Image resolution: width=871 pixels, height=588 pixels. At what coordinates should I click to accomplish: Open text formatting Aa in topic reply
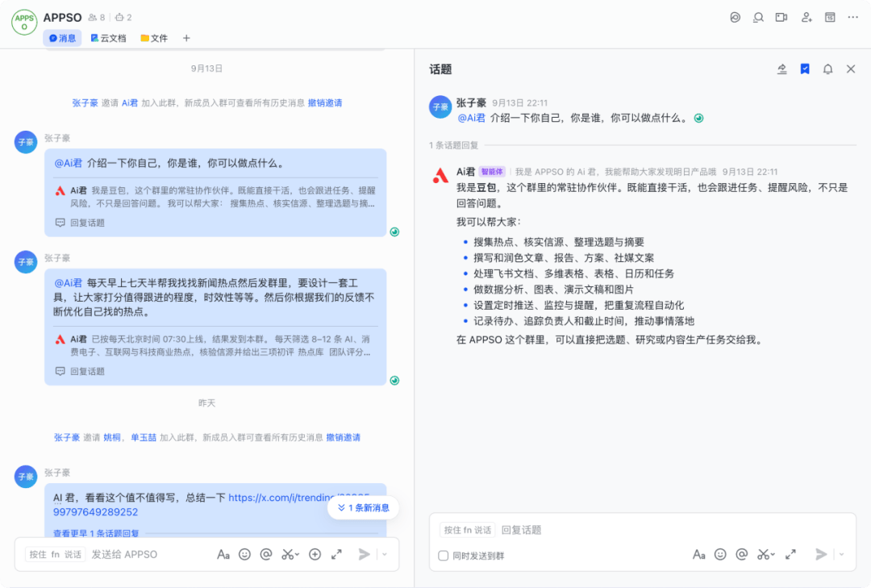point(698,554)
